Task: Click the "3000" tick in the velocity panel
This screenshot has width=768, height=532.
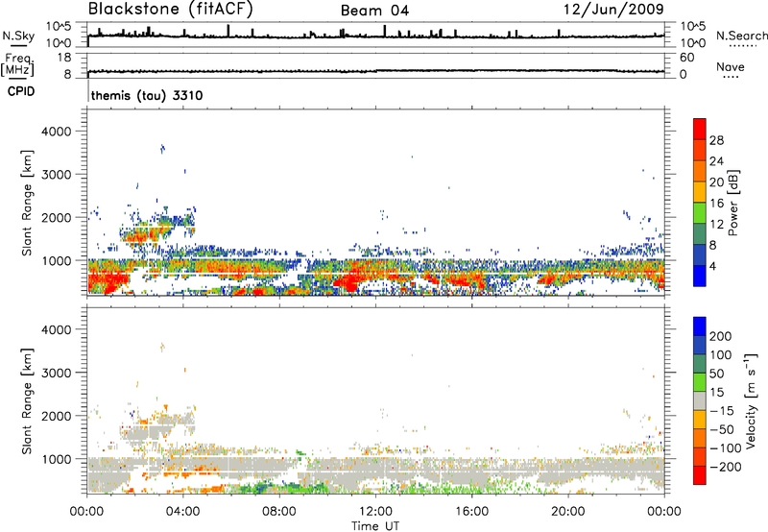Action: (57, 373)
